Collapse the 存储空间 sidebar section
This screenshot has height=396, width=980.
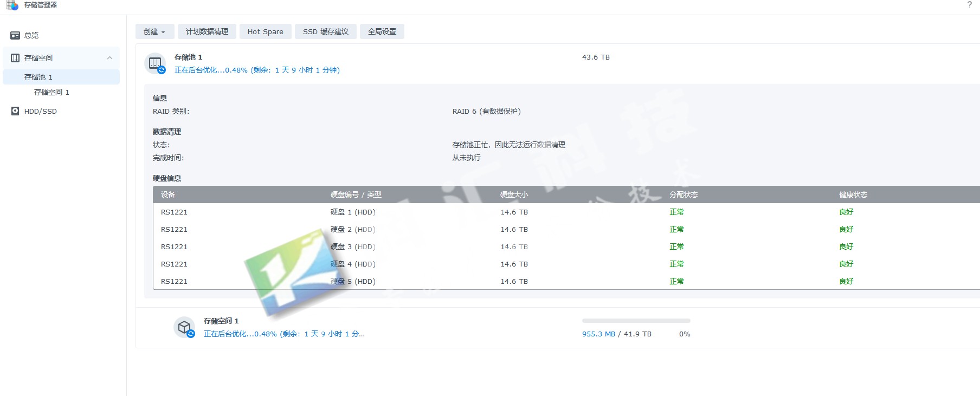point(109,58)
